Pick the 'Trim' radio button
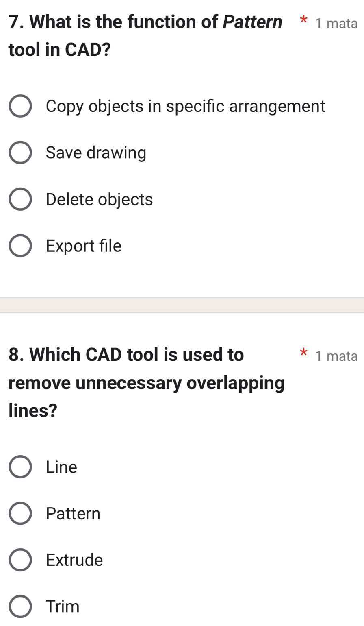The height and width of the screenshot is (626, 364). pyautogui.click(x=20, y=606)
